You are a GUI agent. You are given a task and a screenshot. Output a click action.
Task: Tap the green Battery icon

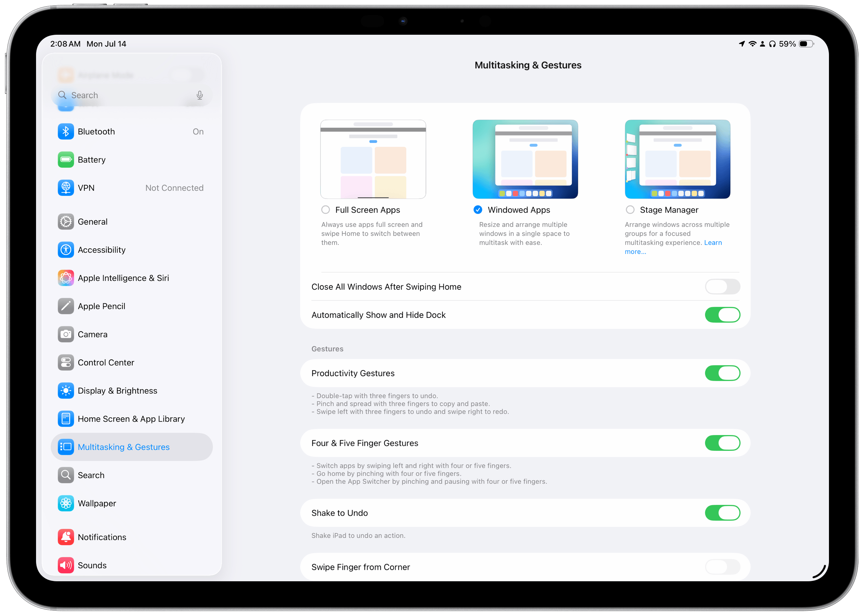pyautogui.click(x=66, y=160)
